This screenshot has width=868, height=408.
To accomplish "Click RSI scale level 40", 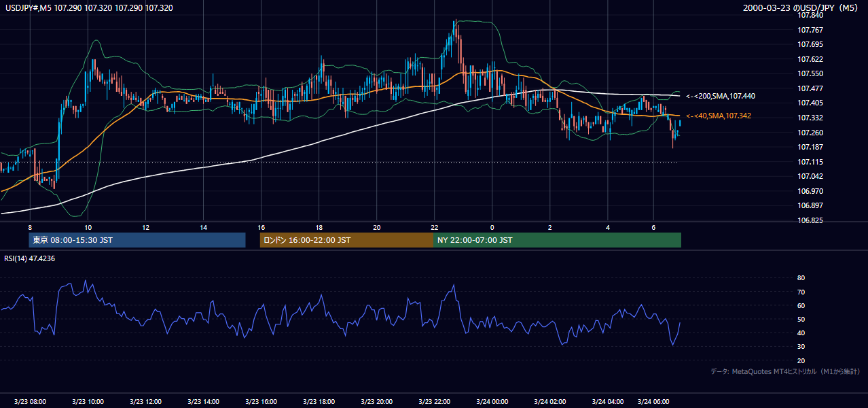I will pos(801,333).
